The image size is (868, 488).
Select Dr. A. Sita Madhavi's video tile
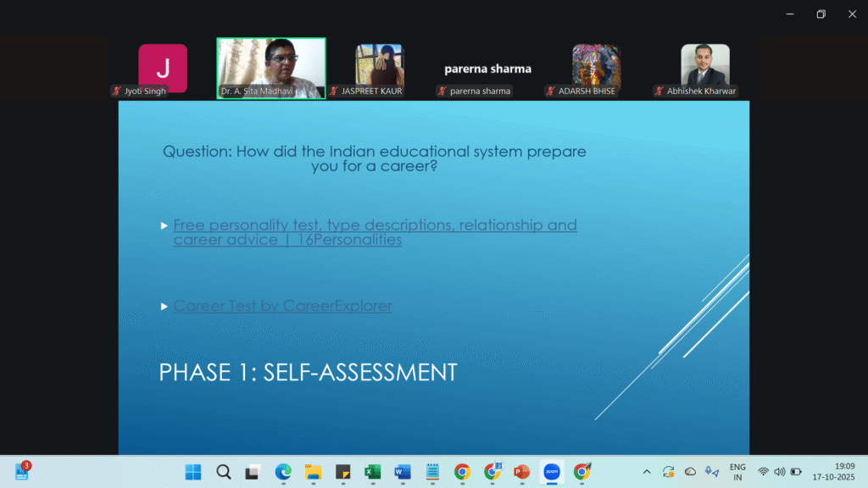[x=271, y=68]
